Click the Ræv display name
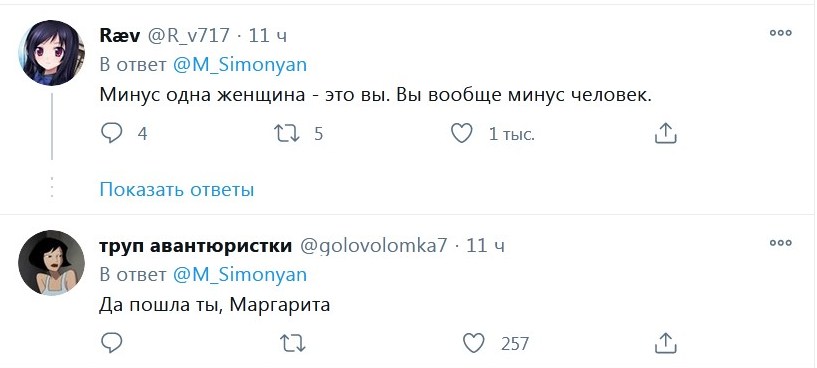817x368 pixels. (119, 35)
